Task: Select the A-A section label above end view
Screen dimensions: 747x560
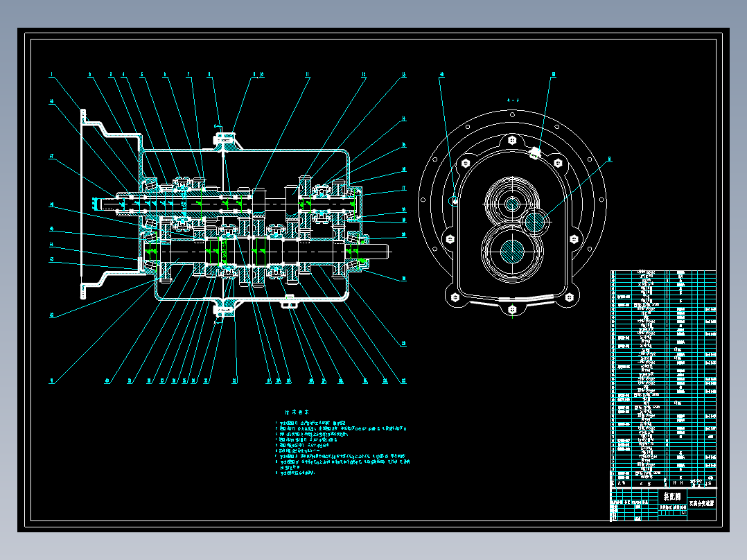Action: click(x=513, y=100)
